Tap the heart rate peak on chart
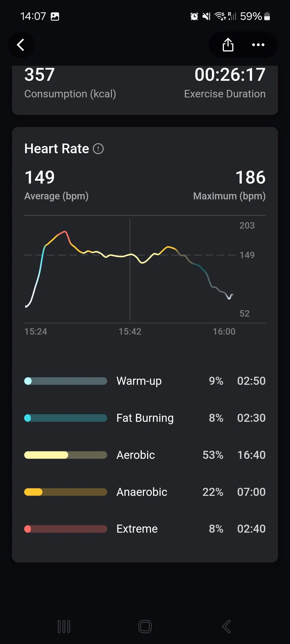Image resolution: width=290 pixels, height=644 pixels. pyautogui.click(x=65, y=231)
